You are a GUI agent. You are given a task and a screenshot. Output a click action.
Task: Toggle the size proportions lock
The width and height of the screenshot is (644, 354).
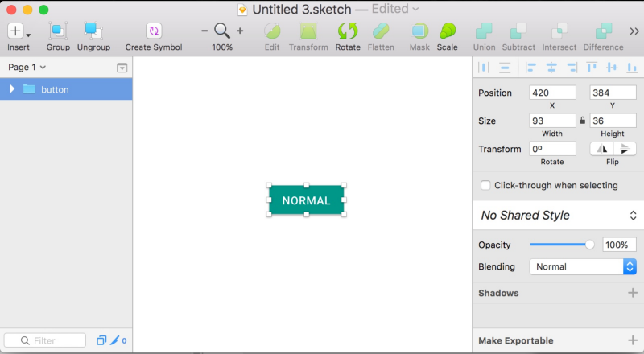click(583, 121)
